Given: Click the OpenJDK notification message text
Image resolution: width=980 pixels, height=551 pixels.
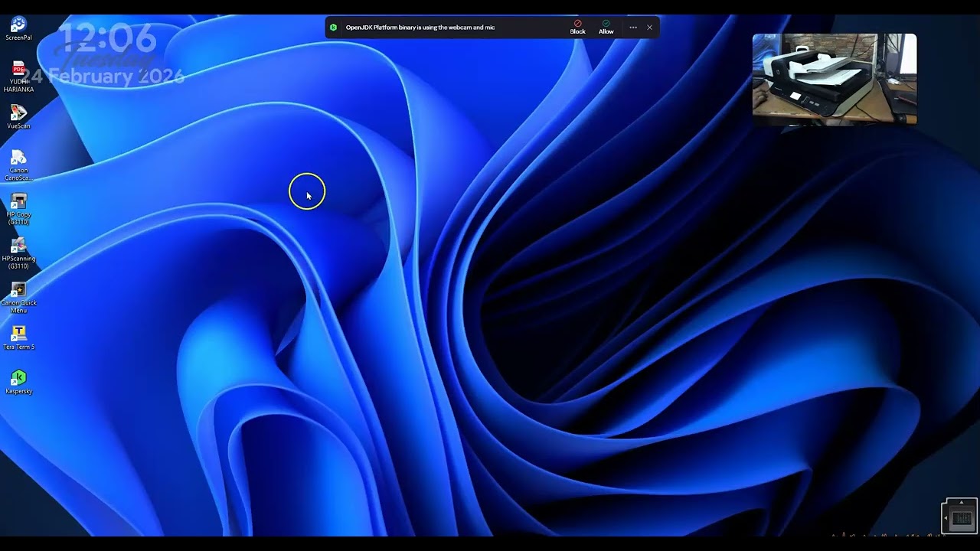Looking at the screenshot, I should [420, 28].
